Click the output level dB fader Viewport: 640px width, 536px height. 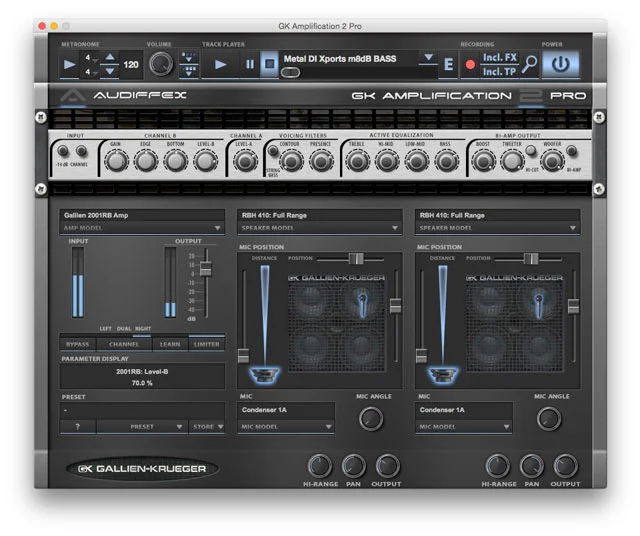(x=206, y=269)
